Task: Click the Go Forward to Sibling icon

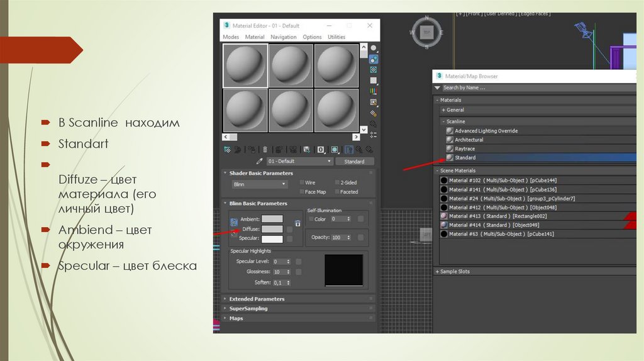Action: point(369,150)
